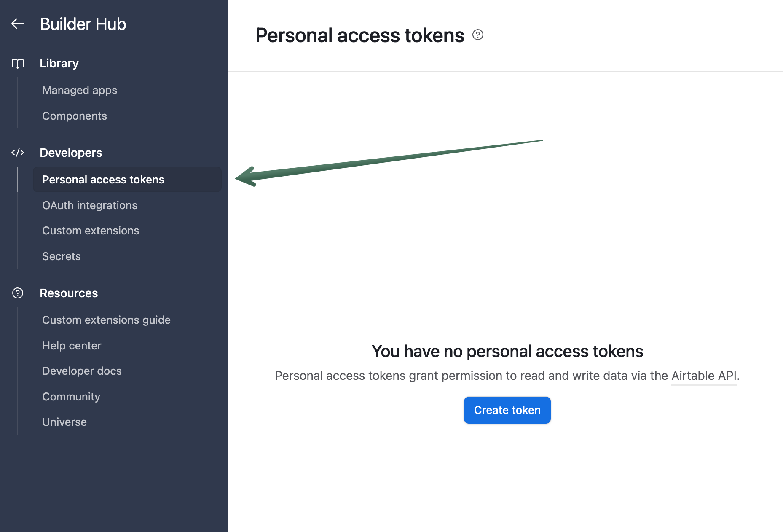
Task: Follow the Airtable API link
Action: pyautogui.click(x=704, y=376)
